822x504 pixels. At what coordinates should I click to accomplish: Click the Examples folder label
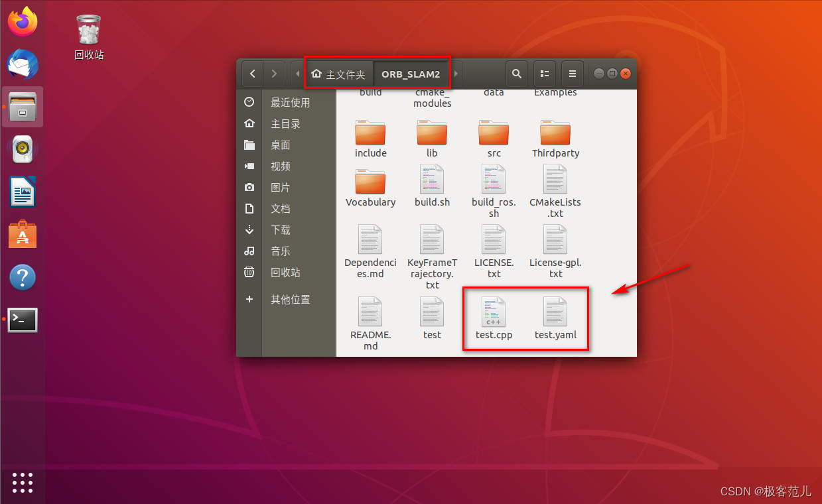click(555, 93)
